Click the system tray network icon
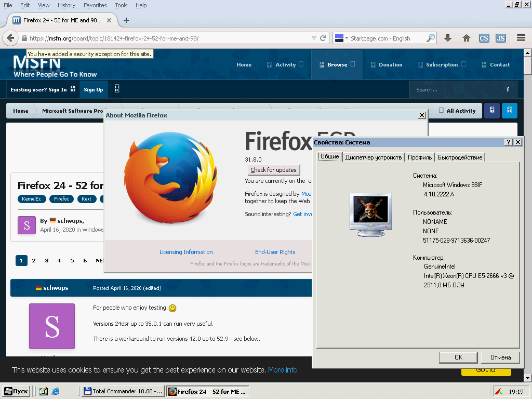 499,392
